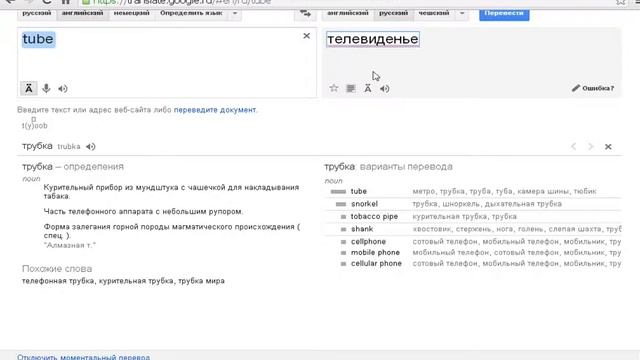Go to previous dictionary entry arrow

[x=573, y=147]
